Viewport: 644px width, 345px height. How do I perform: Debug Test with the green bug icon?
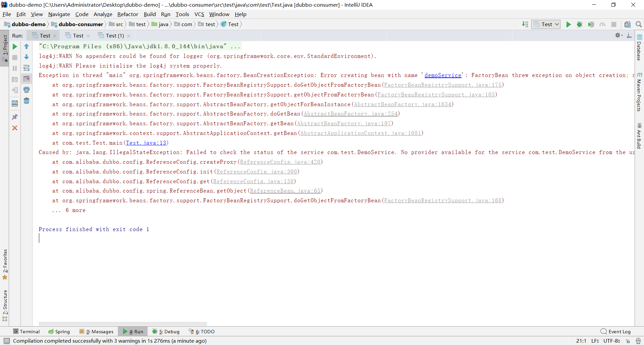tap(580, 24)
